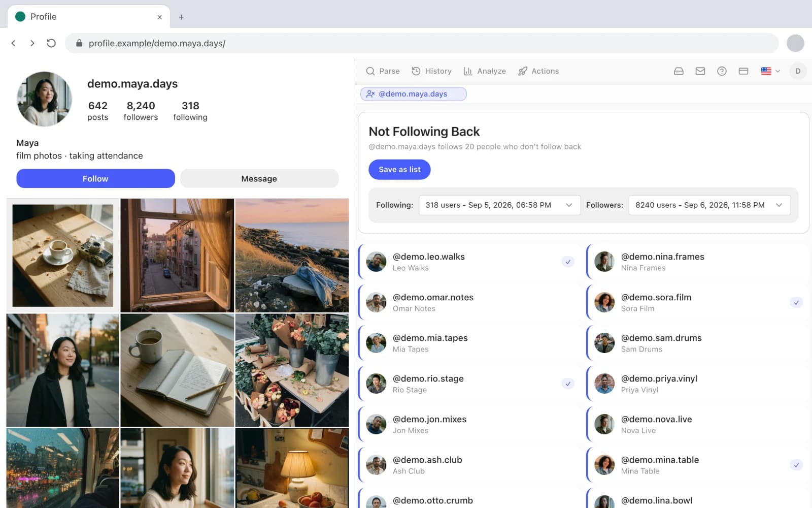
Task: Open @demo.nina.frames username
Action: coord(663,257)
